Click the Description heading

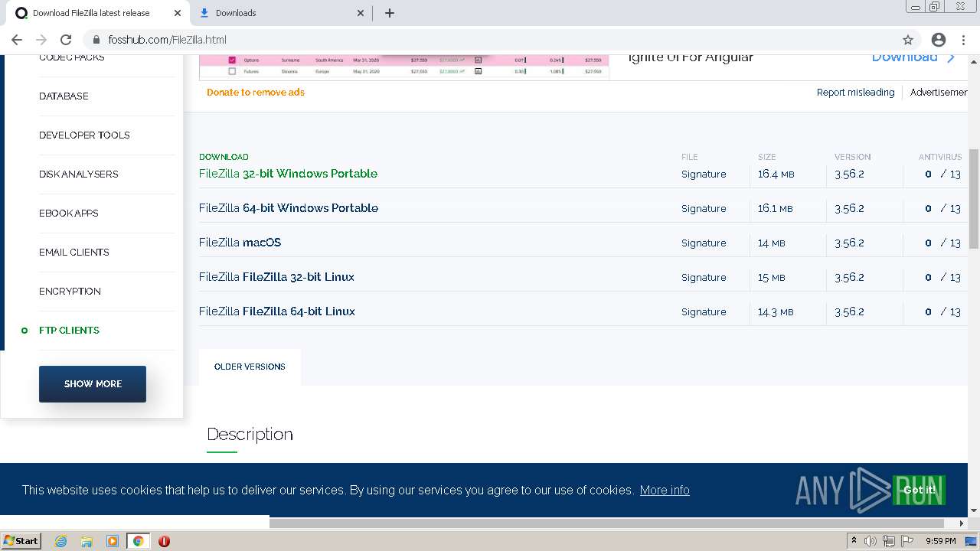[250, 434]
